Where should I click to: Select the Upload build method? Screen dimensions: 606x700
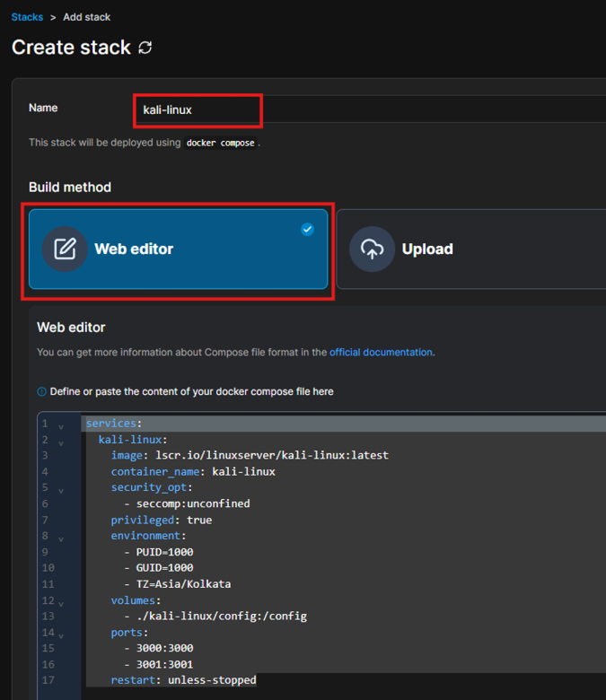[471, 249]
